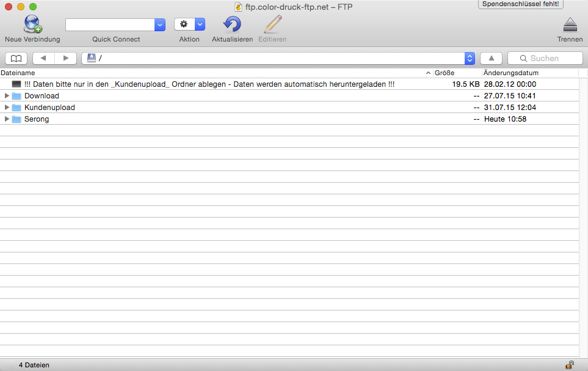
Task: Navigate back with the left arrow
Action: 43,58
